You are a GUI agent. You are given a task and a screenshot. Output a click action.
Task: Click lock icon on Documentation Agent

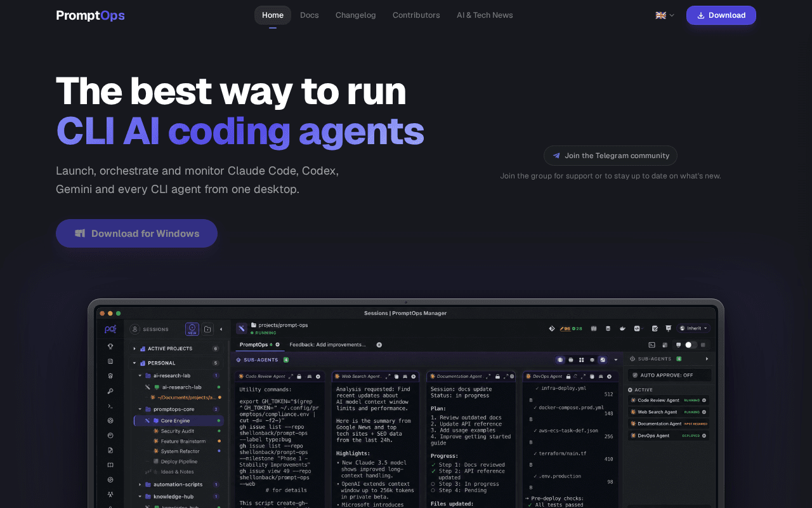497,377
